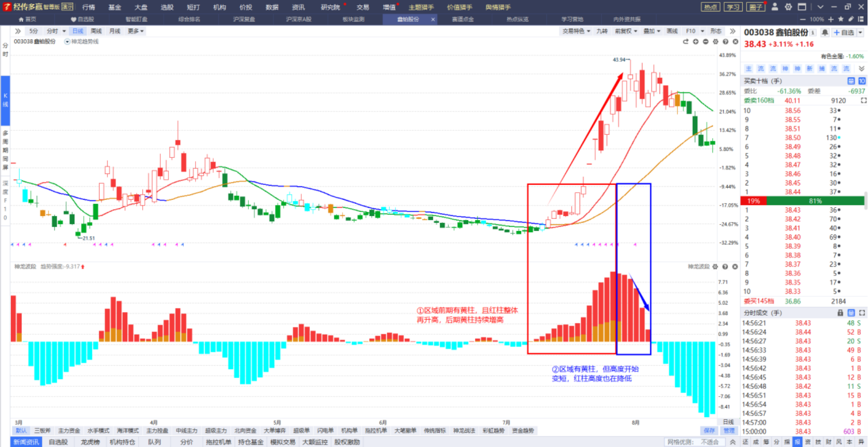Viewport: 868px width, 447px height.
Task: Open the 更多 period dropdown
Action: (x=136, y=31)
